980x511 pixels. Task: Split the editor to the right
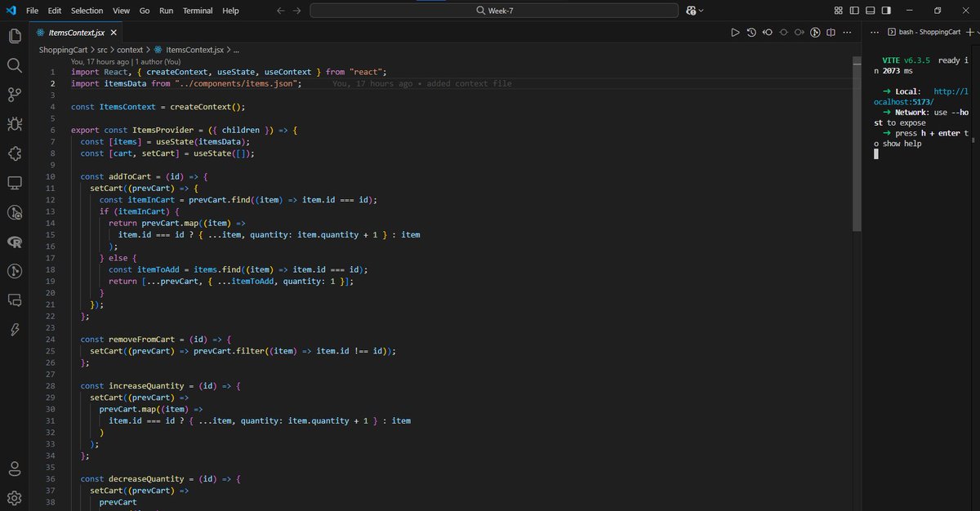[x=831, y=33]
